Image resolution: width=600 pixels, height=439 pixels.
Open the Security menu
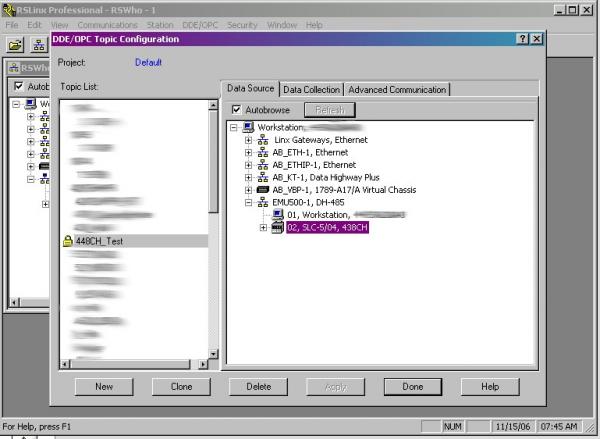[x=242, y=25]
